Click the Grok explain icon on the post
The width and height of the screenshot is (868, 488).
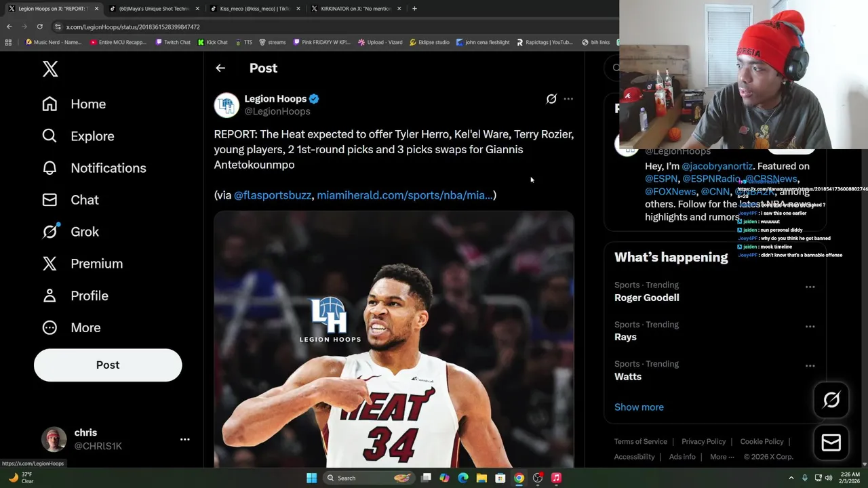coord(551,99)
